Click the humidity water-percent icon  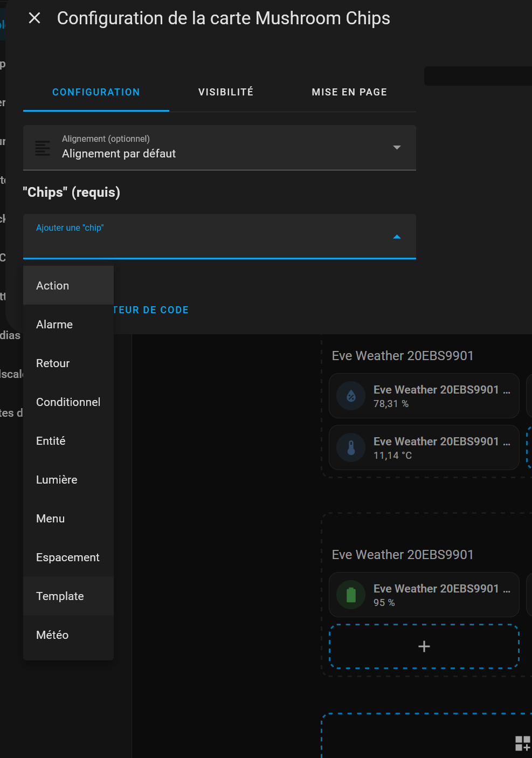351,396
